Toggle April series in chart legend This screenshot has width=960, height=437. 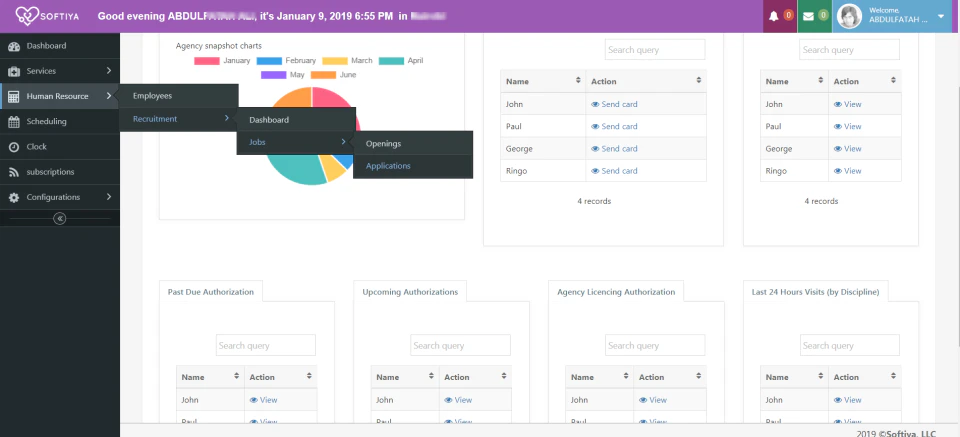[x=403, y=61]
